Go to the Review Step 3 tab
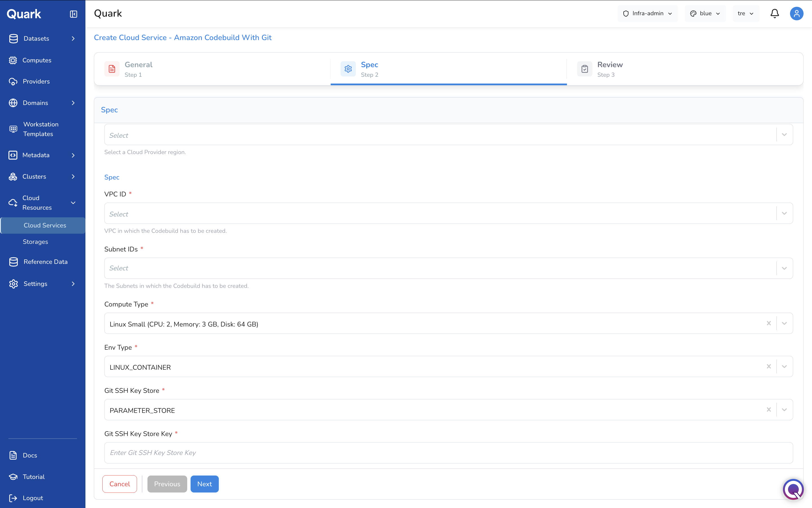Viewport: 812px width, 508px height. click(x=685, y=69)
